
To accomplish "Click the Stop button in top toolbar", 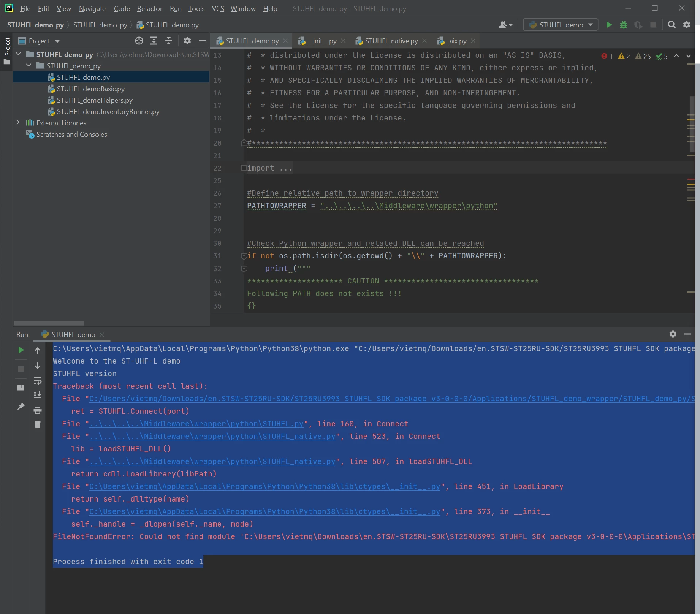I will click(x=653, y=25).
